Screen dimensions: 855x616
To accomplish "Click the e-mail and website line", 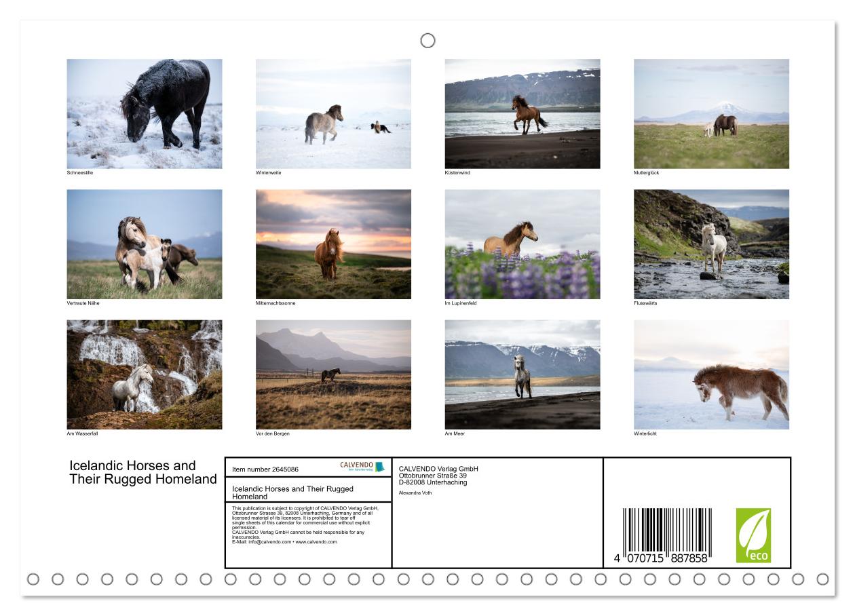I will tap(284, 542).
